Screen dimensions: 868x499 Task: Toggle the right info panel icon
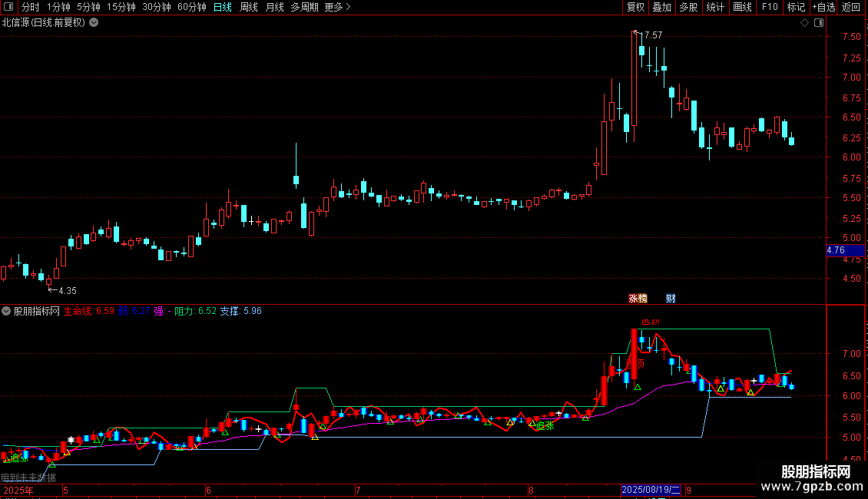819,23
